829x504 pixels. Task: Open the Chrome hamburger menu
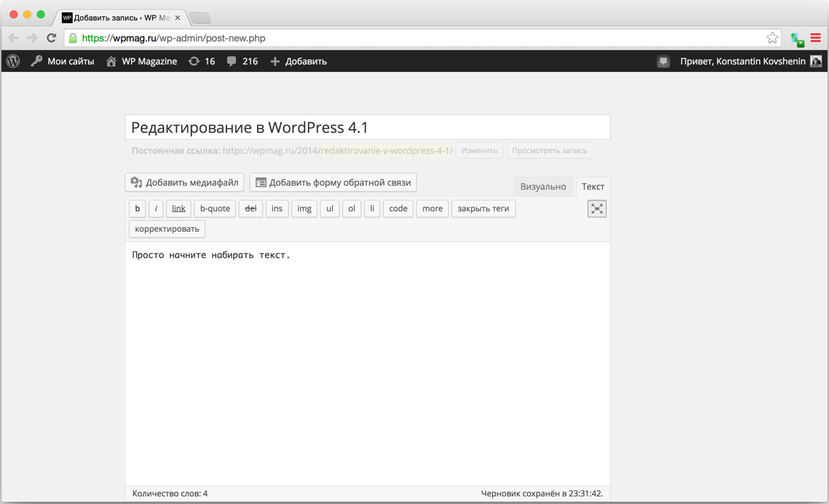[x=816, y=38]
